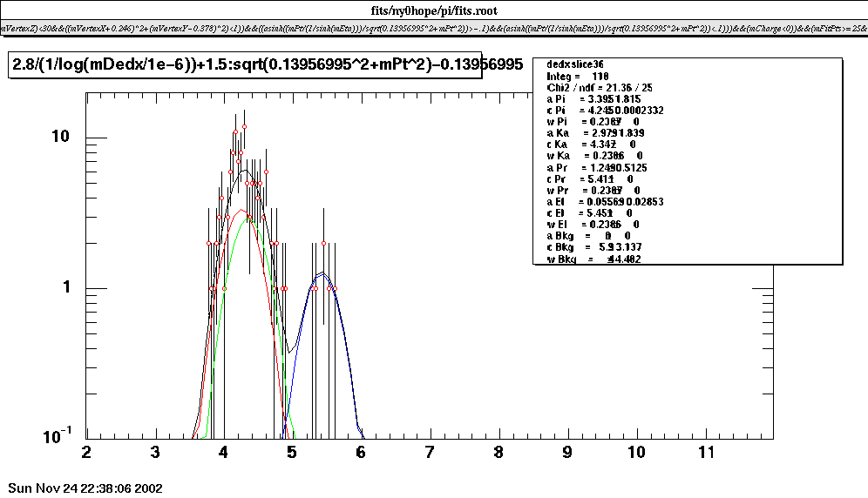This screenshot has height=498, width=868.
Task: Select the 'a Pi' parameter row
Action: pyautogui.click(x=594, y=99)
